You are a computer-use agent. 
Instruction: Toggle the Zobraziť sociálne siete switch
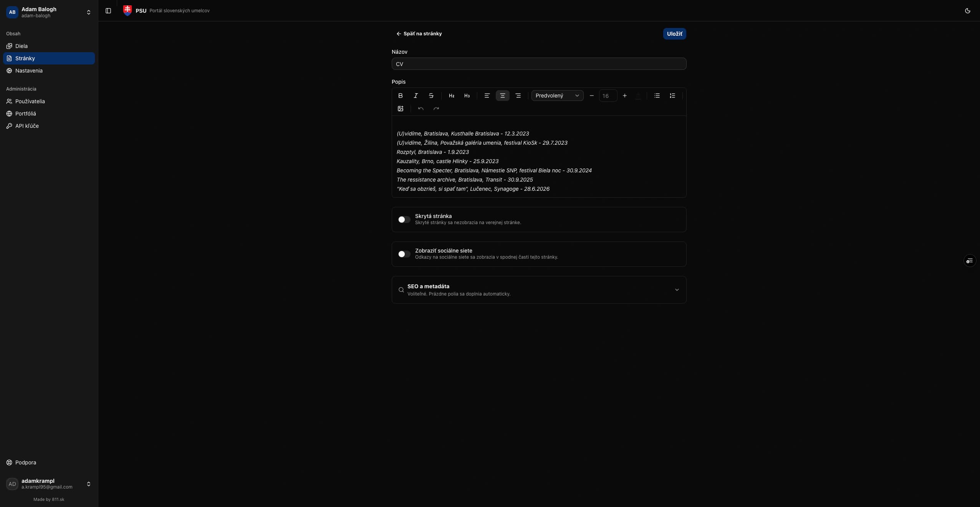pos(404,254)
